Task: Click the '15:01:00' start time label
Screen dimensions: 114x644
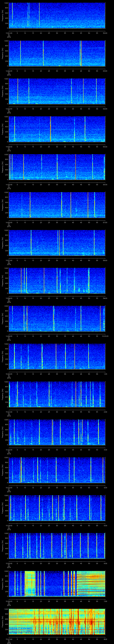Action: click(9, 412)
